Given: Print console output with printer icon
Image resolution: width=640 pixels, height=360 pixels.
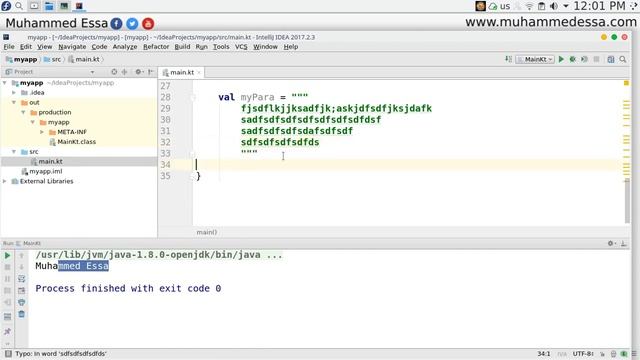Looking at the screenshot, I should (22, 302).
